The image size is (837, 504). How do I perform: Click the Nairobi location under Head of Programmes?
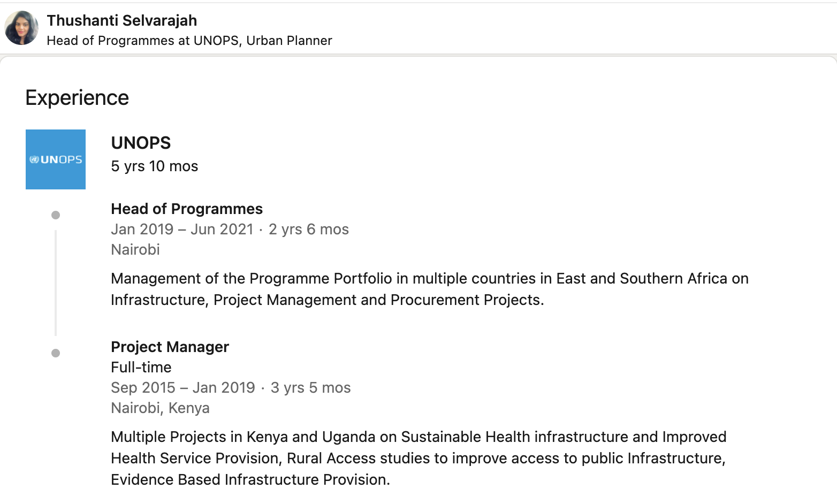pos(135,250)
